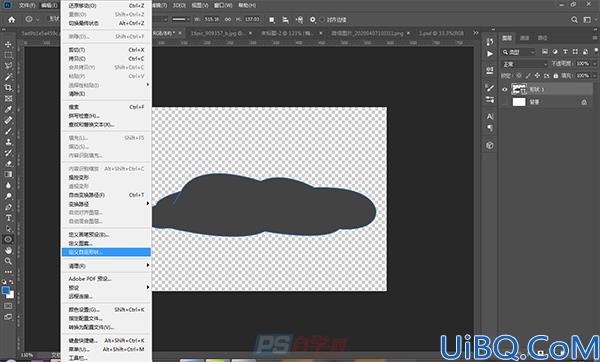The width and height of the screenshot is (600, 362).
Task: Toggle lock image pixels brush icon
Action: 528,76
